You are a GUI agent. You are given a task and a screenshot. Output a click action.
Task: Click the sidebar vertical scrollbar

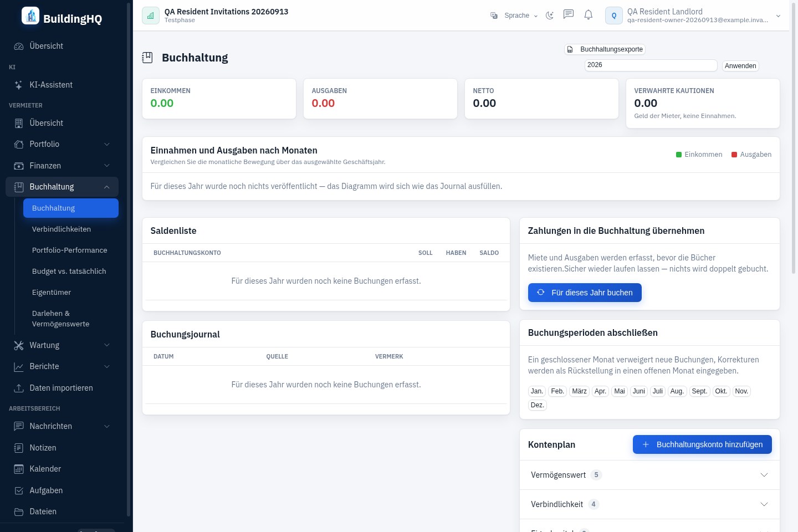click(x=129, y=260)
